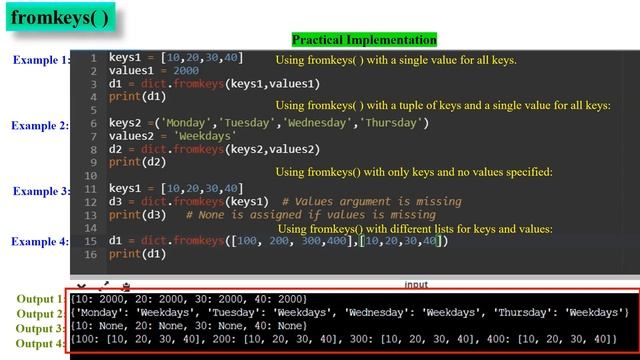The height and width of the screenshot is (360, 640).
Task: Click line number 14 in the gutter
Action: (x=91, y=228)
